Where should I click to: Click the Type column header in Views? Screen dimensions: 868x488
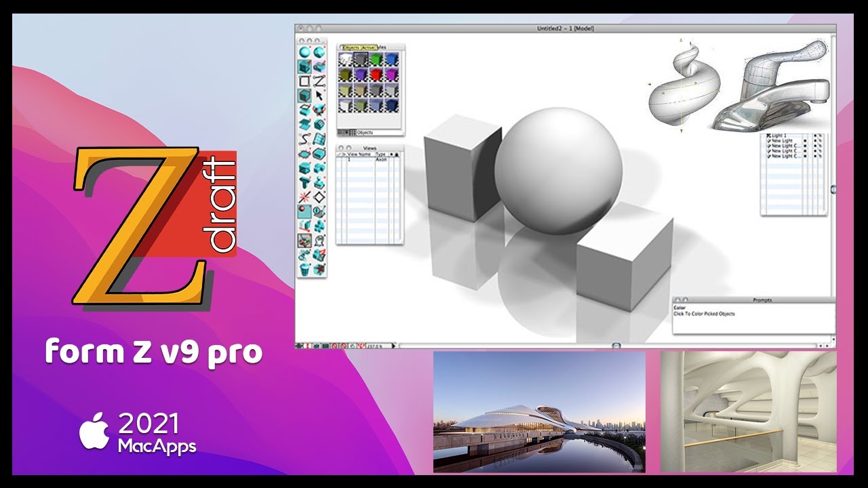pyautogui.click(x=380, y=154)
